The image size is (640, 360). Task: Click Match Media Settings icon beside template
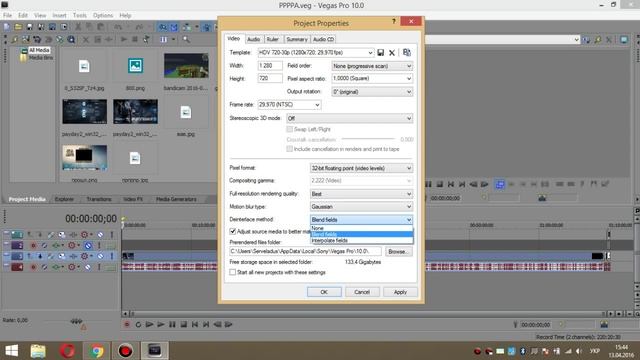[x=407, y=52]
